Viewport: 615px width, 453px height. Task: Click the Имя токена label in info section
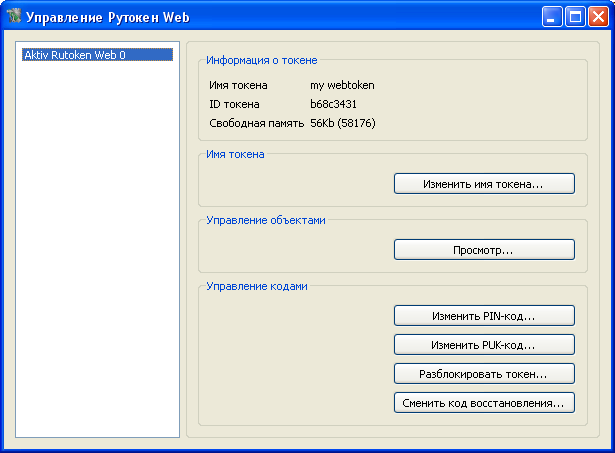tap(238, 86)
